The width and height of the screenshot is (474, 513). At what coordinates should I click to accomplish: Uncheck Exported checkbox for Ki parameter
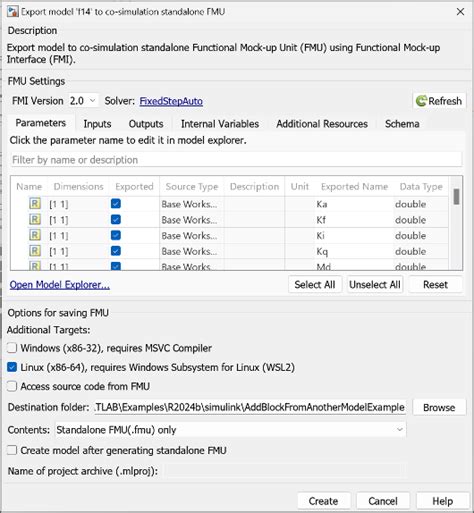(x=116, y=235)
